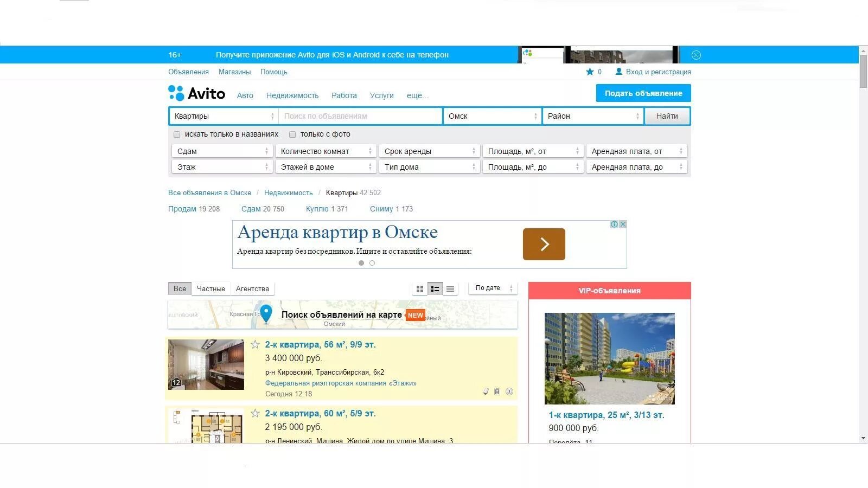Screen dimensions: 868x488
Task: Filter by Куплю 1 371
Action: tap(327, 209)
